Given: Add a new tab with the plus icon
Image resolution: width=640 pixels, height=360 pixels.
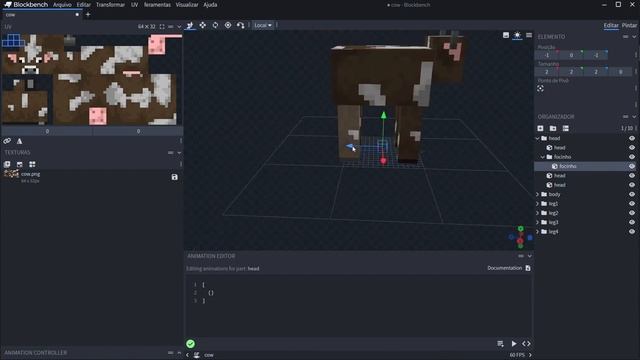Looking at the screenshot, I should pyautogui.click(x=88, y=15).
